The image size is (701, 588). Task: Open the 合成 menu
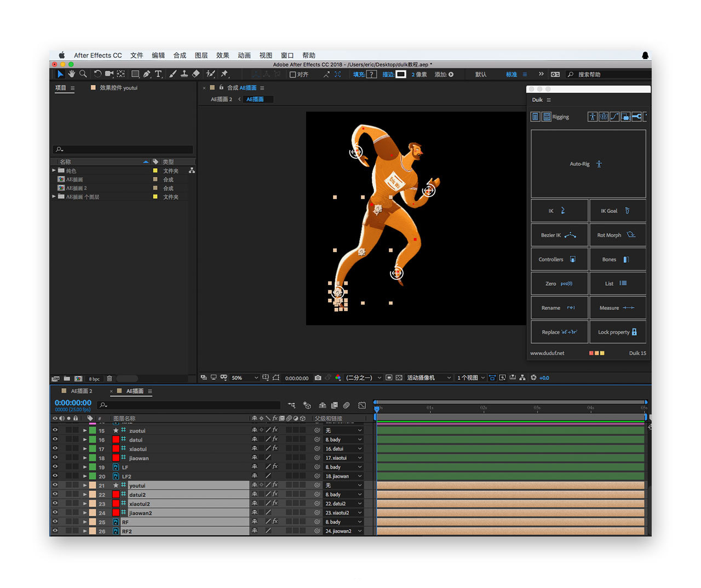pos(180,55)
